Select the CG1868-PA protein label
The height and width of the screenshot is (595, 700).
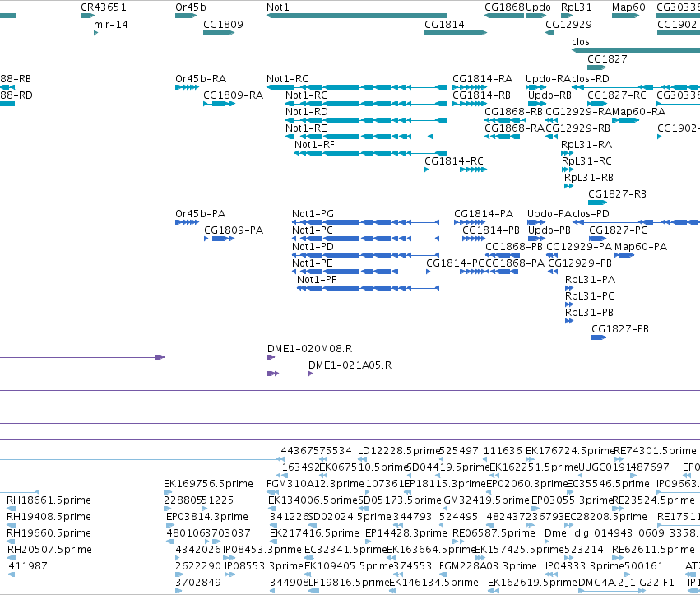pyautogui.click(x=515, y=263)
